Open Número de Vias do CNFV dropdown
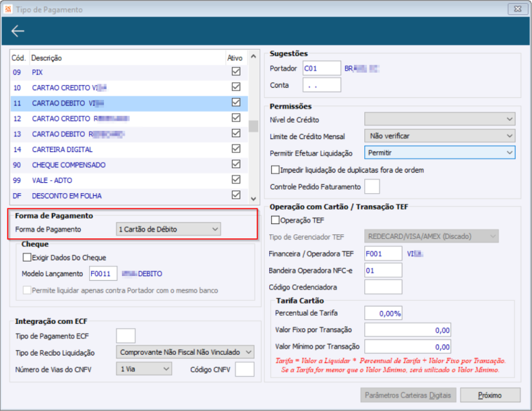 (x=144, y=369)
